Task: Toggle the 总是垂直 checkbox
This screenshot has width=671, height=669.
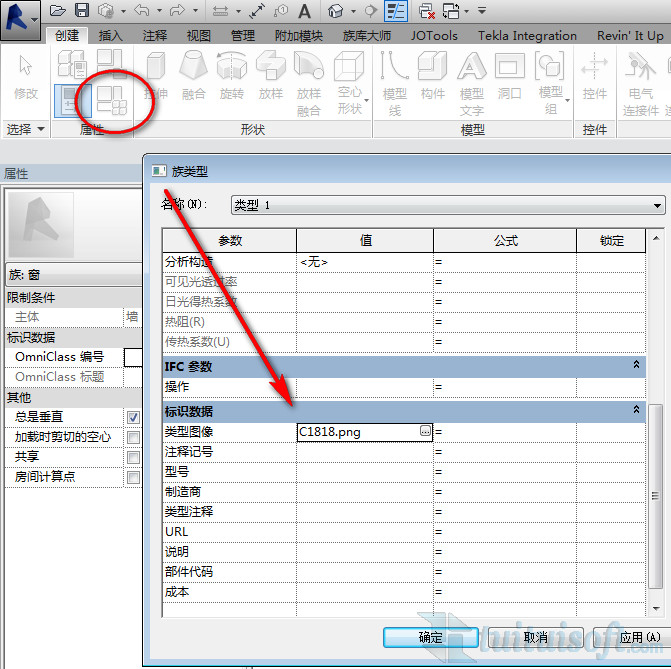Action: 133,416
